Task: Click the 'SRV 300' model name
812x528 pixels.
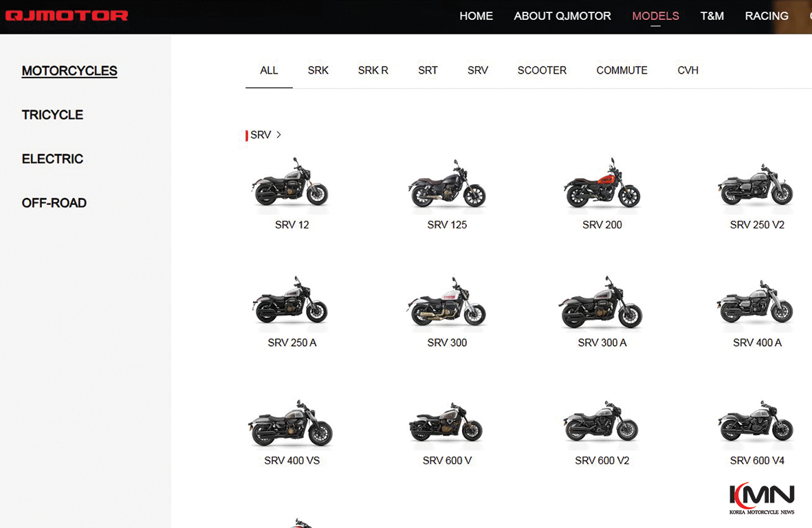Action: (x=447, y=343)
